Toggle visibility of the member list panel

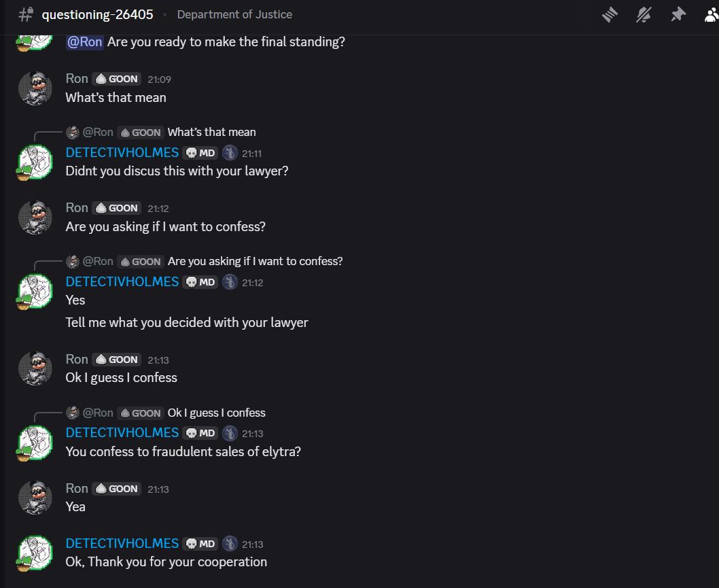point(711,14)
